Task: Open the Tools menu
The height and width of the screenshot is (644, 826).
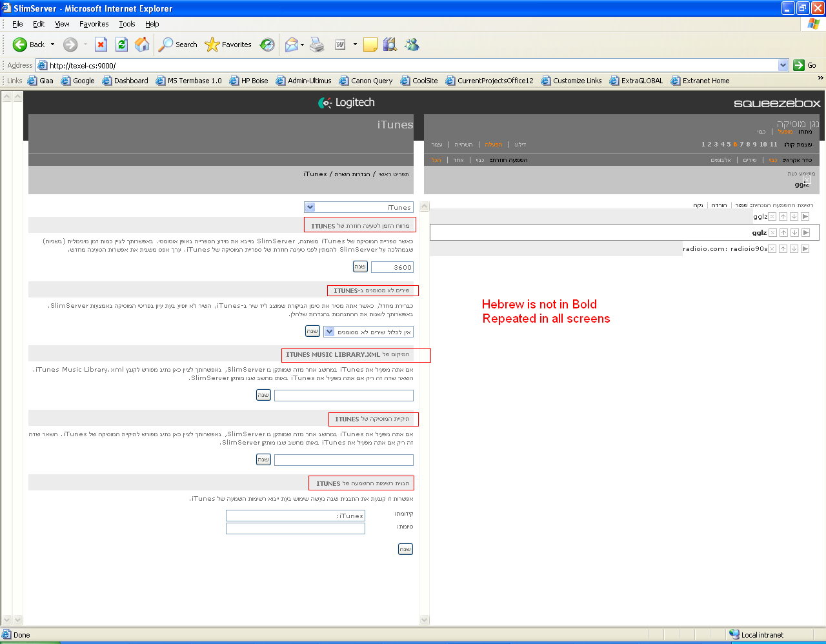Action: click(x=126, y=24)
